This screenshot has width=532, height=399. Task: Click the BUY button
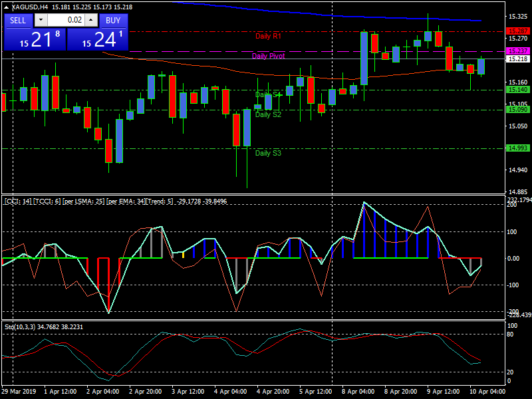113,20
